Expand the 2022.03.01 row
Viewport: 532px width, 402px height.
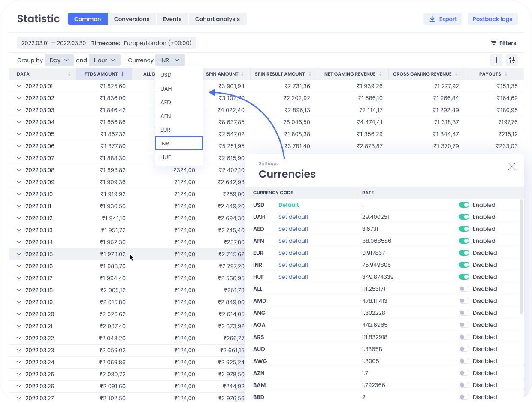tap(19, 86)
